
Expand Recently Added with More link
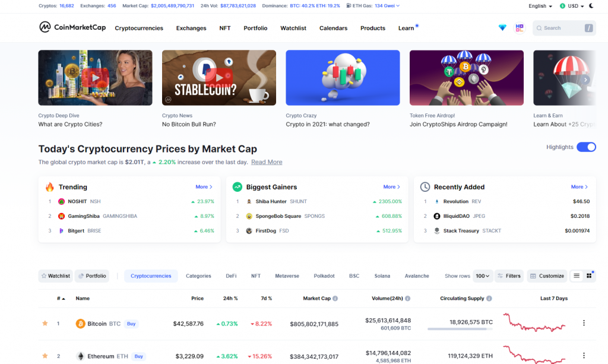(x=579, y=187)
